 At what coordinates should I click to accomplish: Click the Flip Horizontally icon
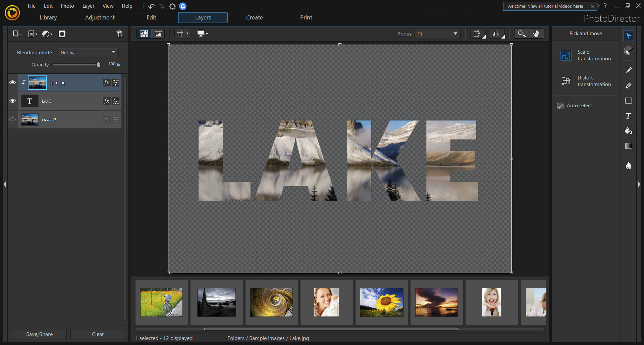pos(496,34)
